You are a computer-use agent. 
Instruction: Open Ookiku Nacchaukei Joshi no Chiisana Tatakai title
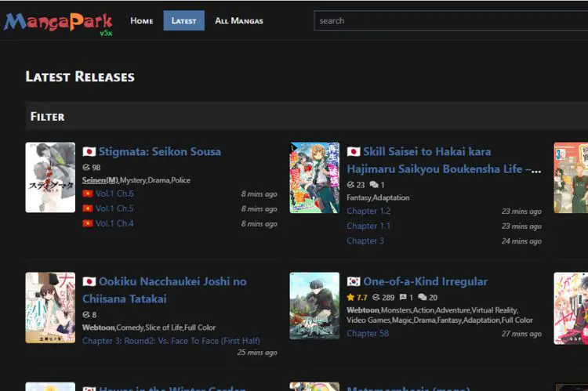pyautogui.click(x=165, y=290)
